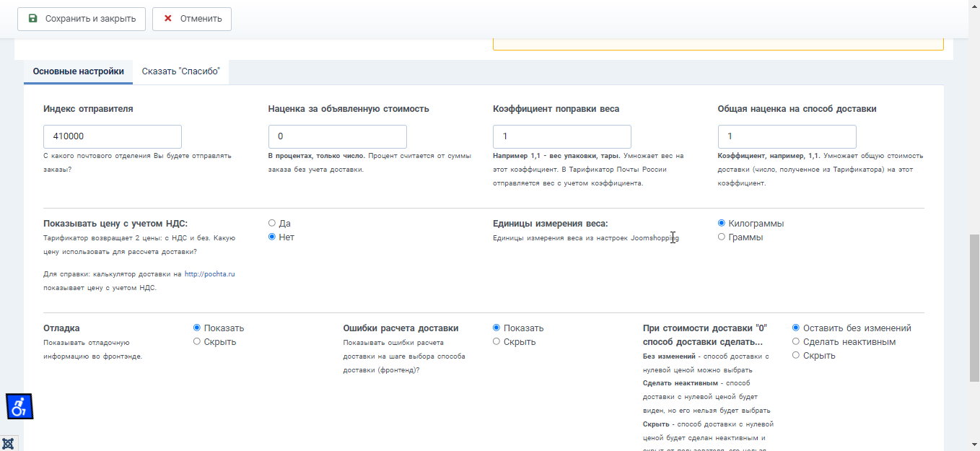Viewport: 980px width, 451px height.
Task: Click the save floppy disk icon
Action: click(32, 19)
